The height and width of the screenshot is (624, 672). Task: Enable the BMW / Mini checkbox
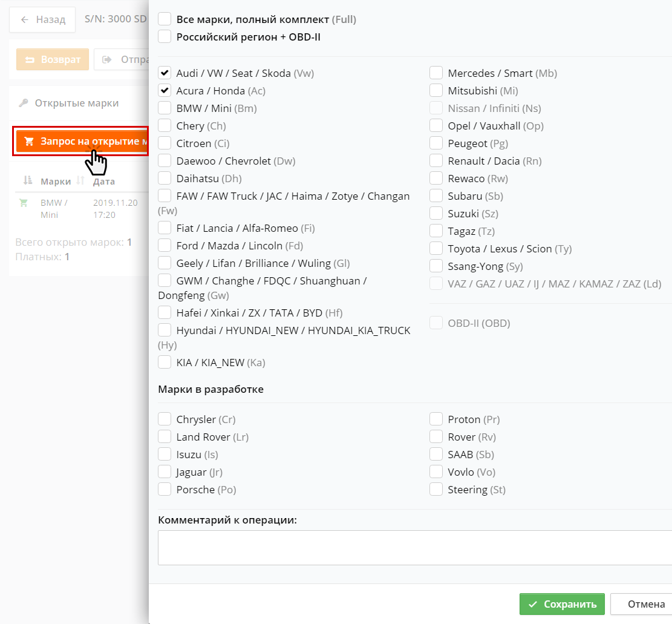tap(165, 108)
